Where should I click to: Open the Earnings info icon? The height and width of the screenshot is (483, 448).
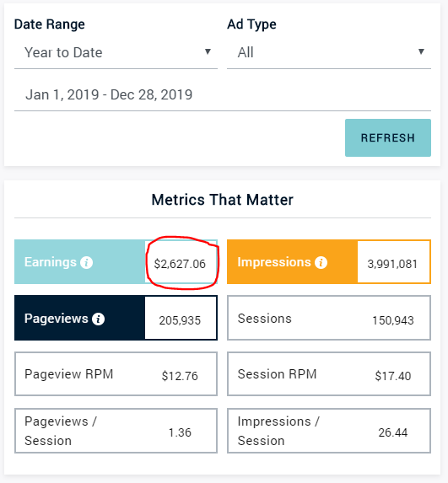(x=86, y=263)
